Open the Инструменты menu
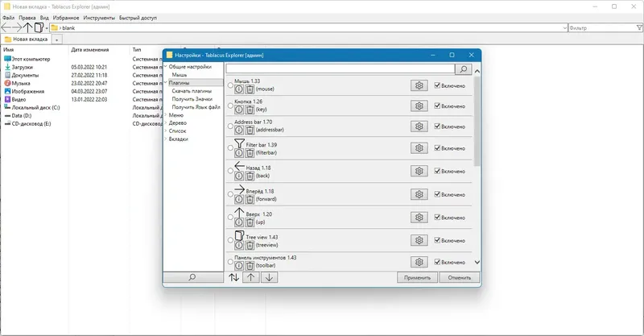 click(99, 18)
